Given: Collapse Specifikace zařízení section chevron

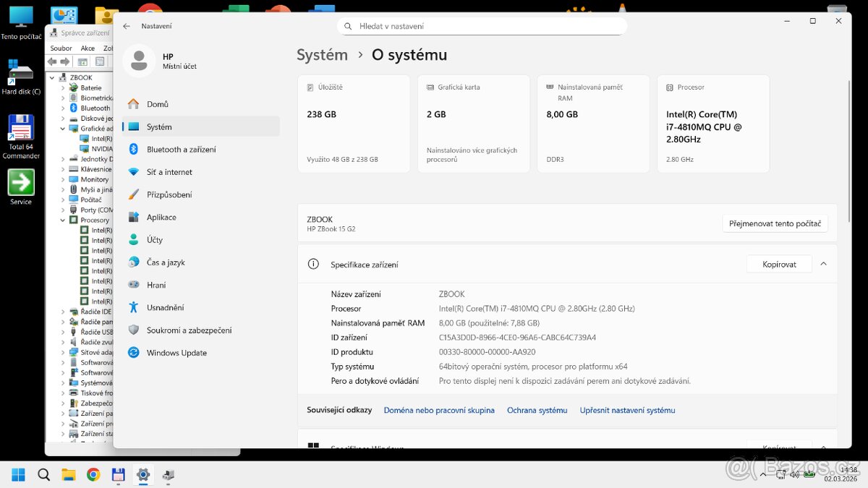Looking at the screenshot, I should click(x=823, y=264).
